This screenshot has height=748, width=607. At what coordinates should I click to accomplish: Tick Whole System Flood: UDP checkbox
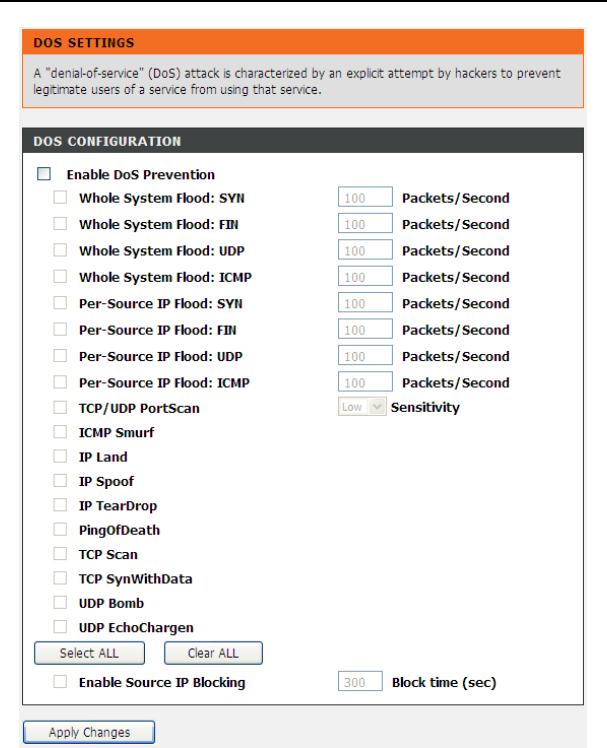[60, 251]
